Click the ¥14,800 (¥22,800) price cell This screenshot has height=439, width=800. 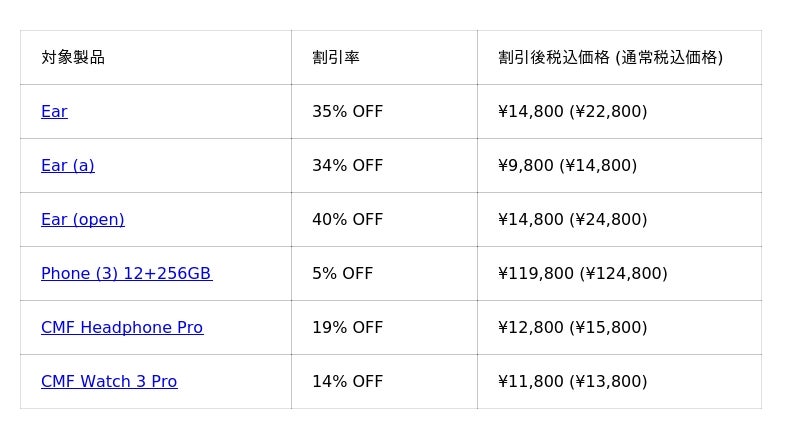572,112
